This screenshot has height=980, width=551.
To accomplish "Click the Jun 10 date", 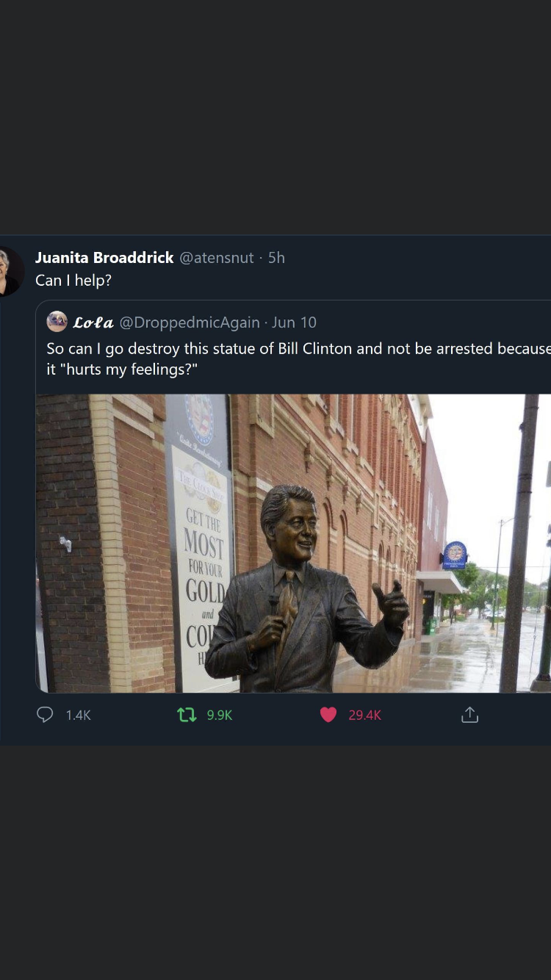I will pyautogui.click(x=294, y=323).
